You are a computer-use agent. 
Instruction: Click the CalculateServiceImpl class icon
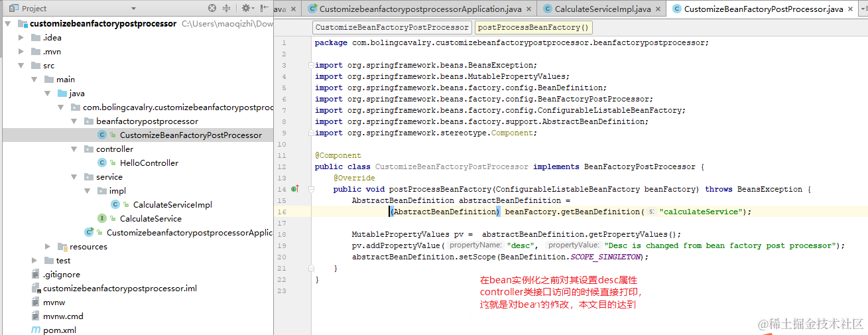(115, 204)
